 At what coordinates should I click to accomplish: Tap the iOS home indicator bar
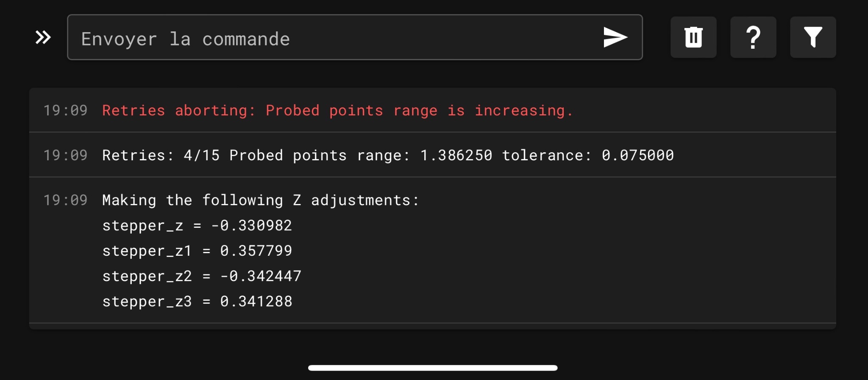[x=433, y=368]
